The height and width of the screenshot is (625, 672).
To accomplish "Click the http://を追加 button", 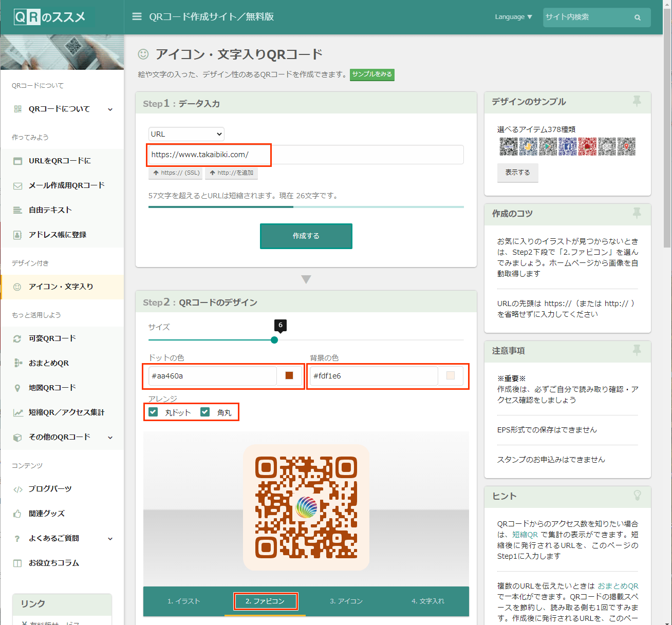I will coord(231,173).
